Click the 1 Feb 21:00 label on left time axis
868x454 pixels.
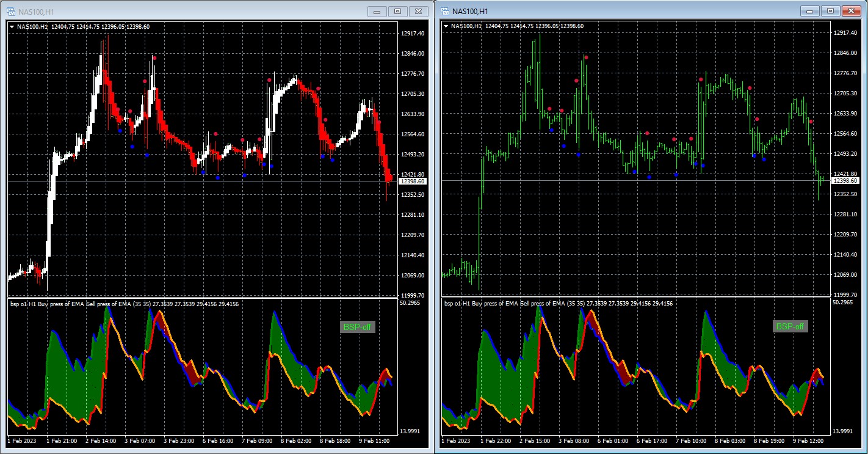(62, 441)
